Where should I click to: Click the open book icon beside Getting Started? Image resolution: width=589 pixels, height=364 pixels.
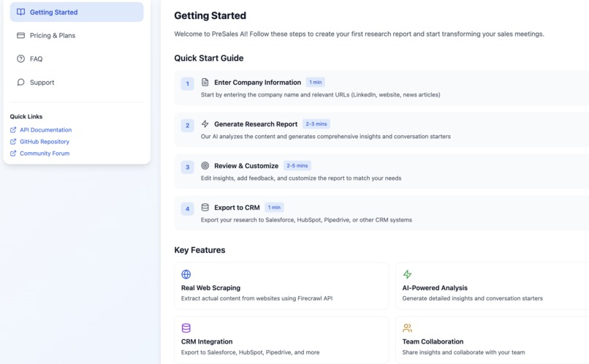tap(20, 12)
